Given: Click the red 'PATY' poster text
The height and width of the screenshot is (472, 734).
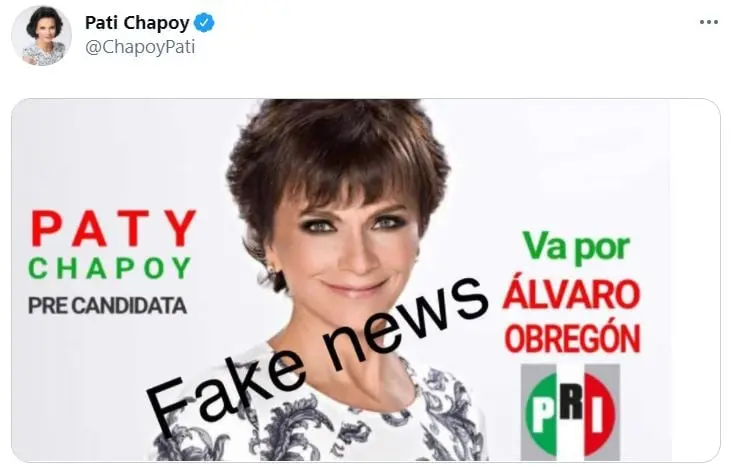Looking at the screenshot, I should (x=114, y=228).
